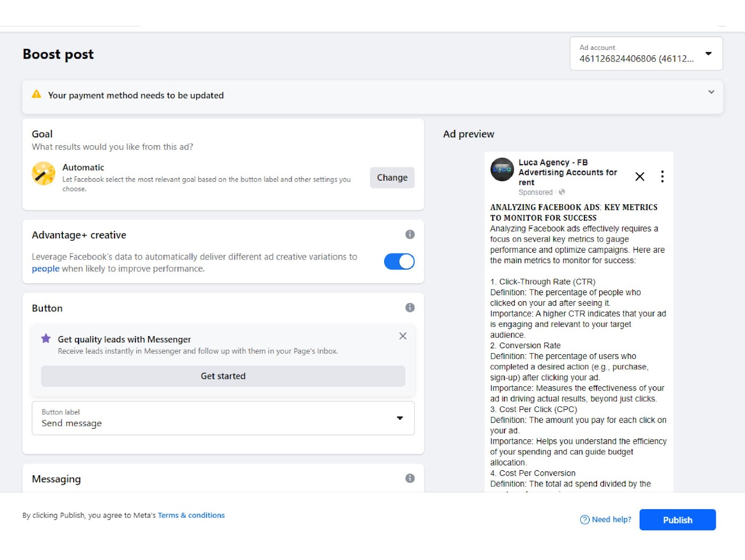745x560 pixels.
Task: Click the Need help? link
Action: (606, 520)
